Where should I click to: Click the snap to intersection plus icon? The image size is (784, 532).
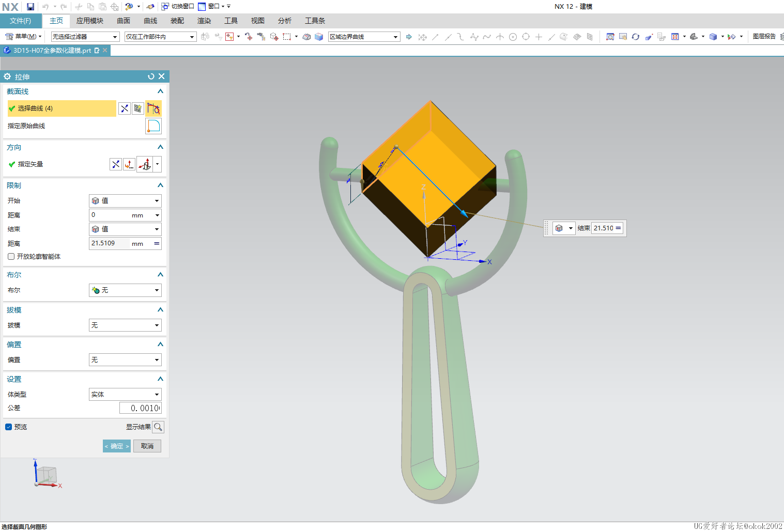[539, 37]
